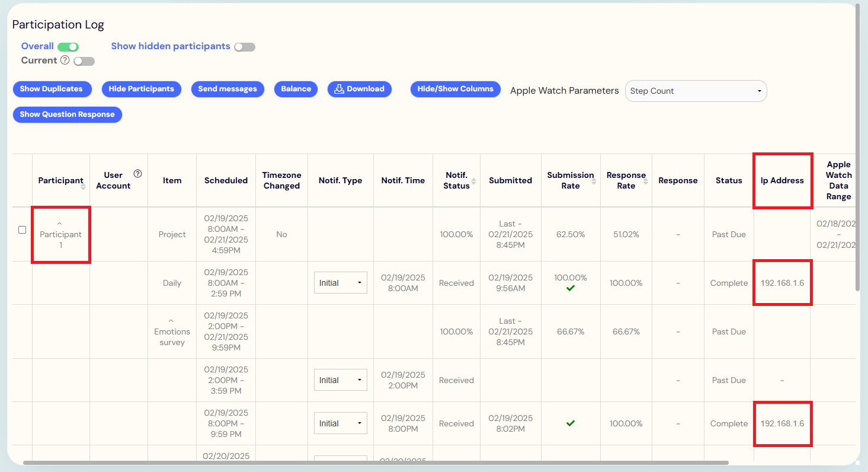Click the Complete status in the Daily row
The width and height of the screenshot is (868, 472).
[729, 283]
